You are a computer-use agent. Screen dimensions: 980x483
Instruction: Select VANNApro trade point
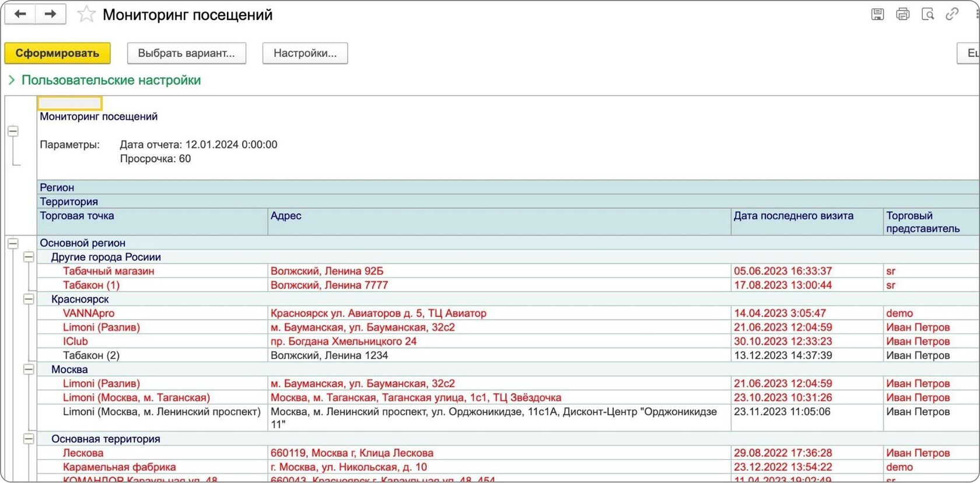89,313
